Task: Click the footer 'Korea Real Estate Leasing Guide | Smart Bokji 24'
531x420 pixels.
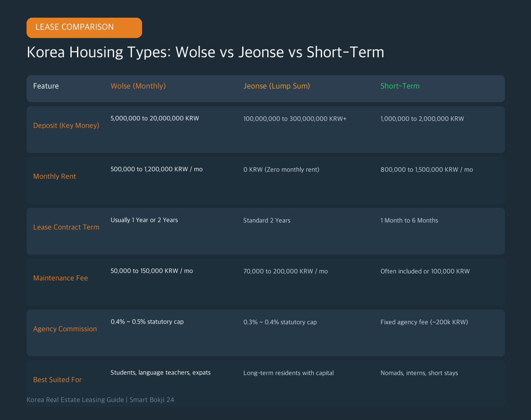Action: (x=100, y=400)
